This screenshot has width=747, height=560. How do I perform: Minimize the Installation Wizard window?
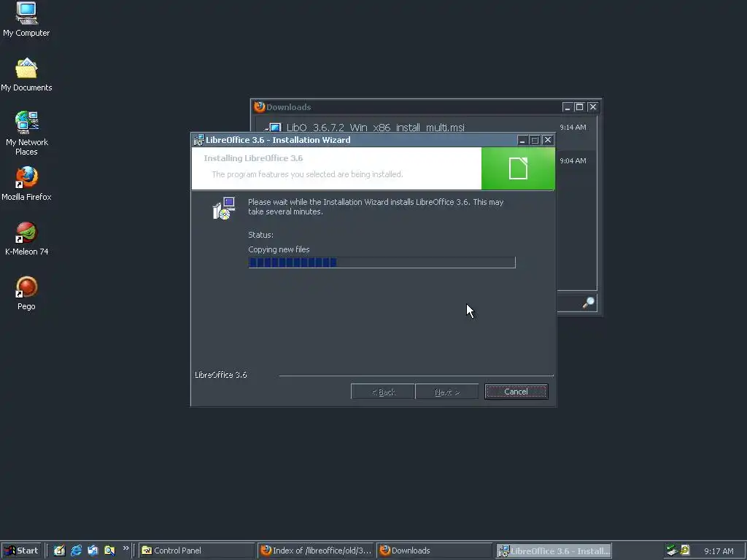(x=522, y=140)
